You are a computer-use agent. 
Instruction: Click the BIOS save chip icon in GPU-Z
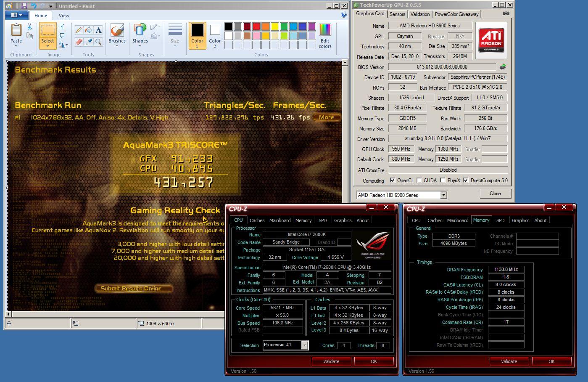[x=502, y=66]
